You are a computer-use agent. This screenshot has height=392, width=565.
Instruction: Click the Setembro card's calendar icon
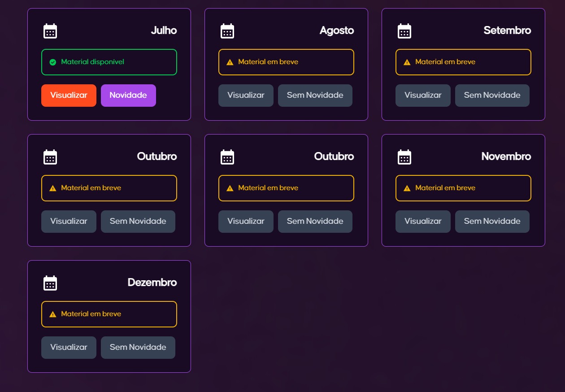404,31
